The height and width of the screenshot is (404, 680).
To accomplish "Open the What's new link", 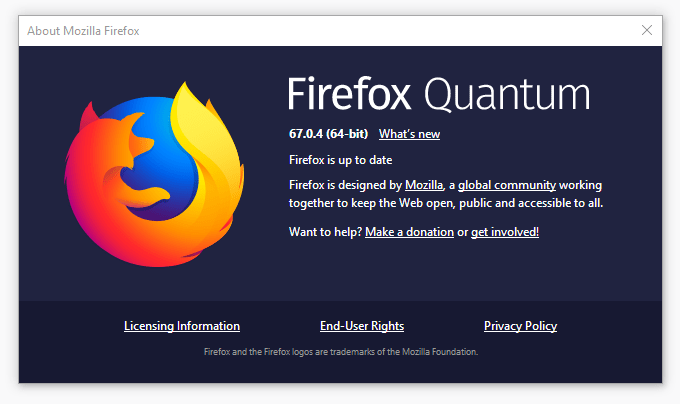I will tap(409, 134).
